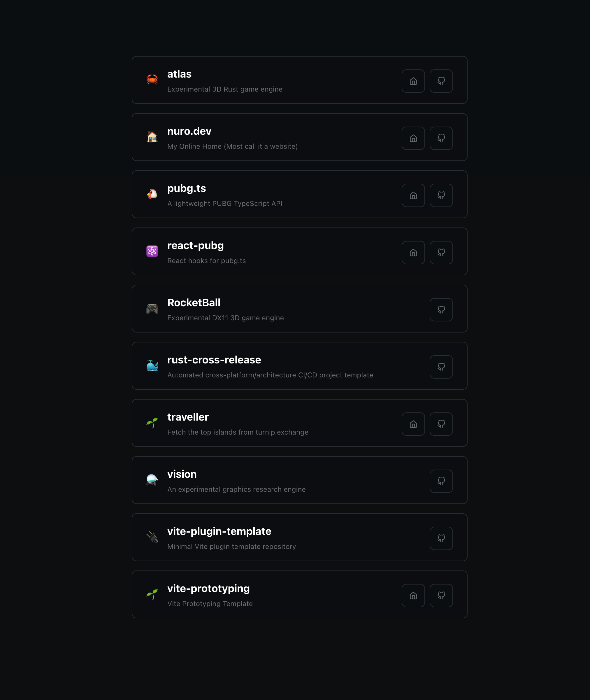590x700 pixels.
Task: Open the RocketBall GitHub repository icon
Action: tap(441, 310)
